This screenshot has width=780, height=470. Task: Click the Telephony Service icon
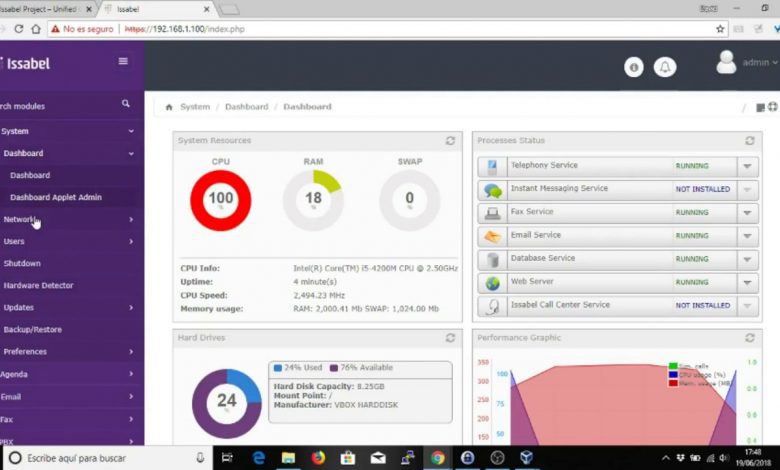tap(492, 167)
